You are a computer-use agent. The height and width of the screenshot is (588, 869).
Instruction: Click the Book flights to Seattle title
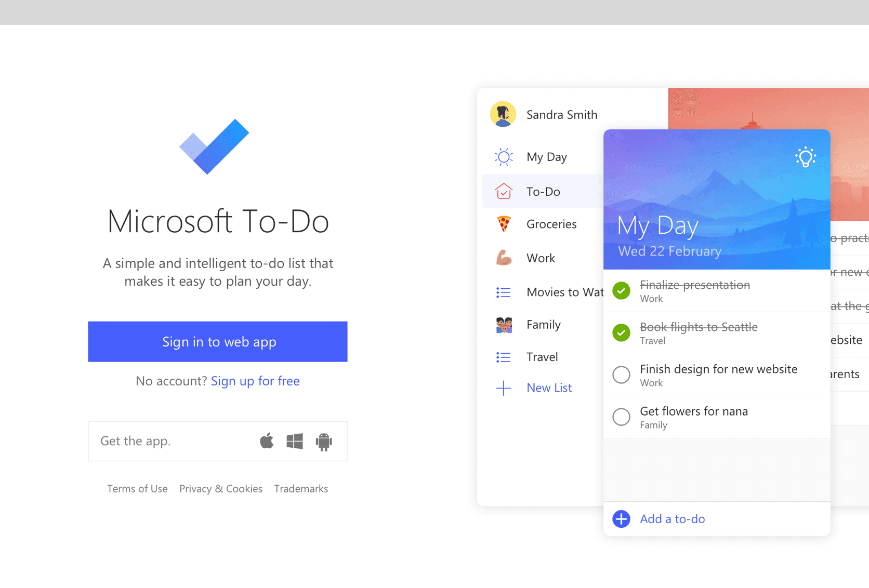699,327
